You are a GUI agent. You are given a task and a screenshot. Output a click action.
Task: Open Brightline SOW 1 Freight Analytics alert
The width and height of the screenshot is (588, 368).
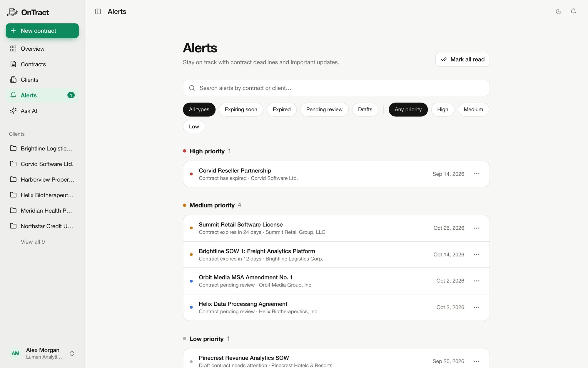(x=336, y=255)
